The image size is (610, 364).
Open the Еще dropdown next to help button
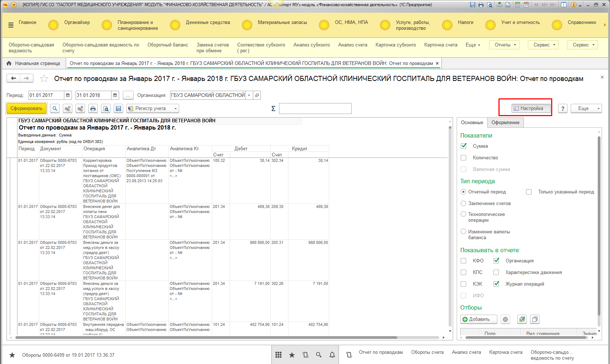586,108
